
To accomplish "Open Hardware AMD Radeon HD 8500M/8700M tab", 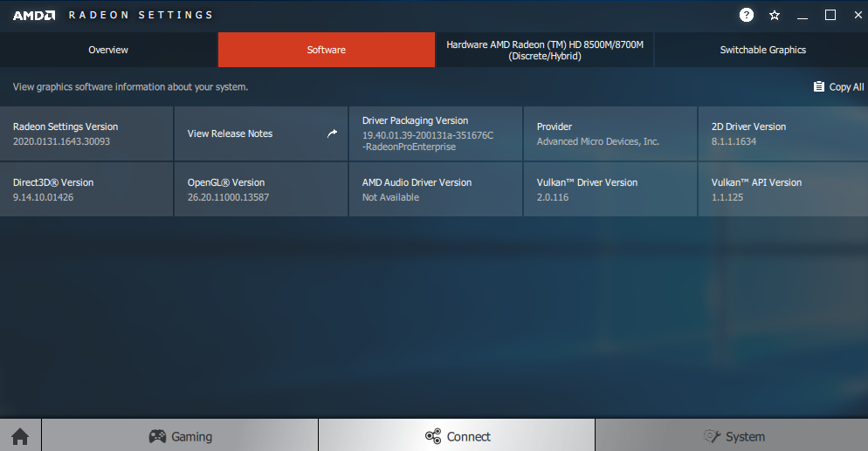I will click(544, 50).
